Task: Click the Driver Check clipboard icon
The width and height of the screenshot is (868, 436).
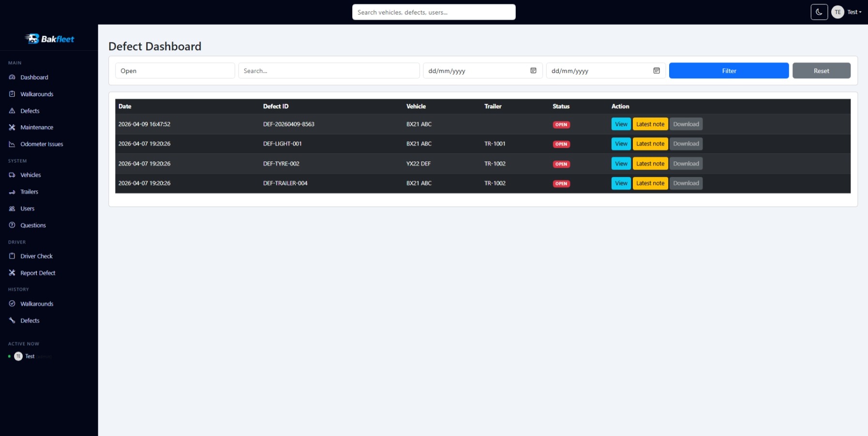Action: click(x=12, y=256)
